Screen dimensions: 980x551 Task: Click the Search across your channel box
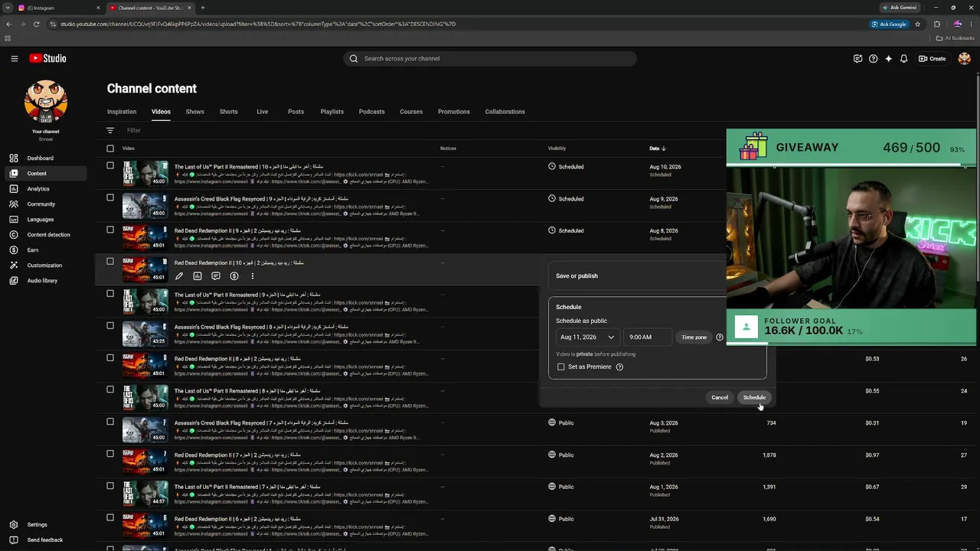[490, 59]
